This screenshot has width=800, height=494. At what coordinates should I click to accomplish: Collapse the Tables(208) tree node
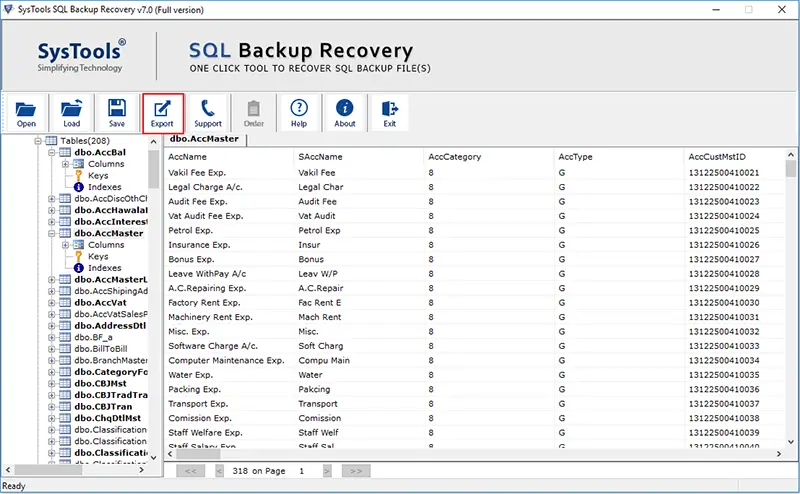click(38, 141)
